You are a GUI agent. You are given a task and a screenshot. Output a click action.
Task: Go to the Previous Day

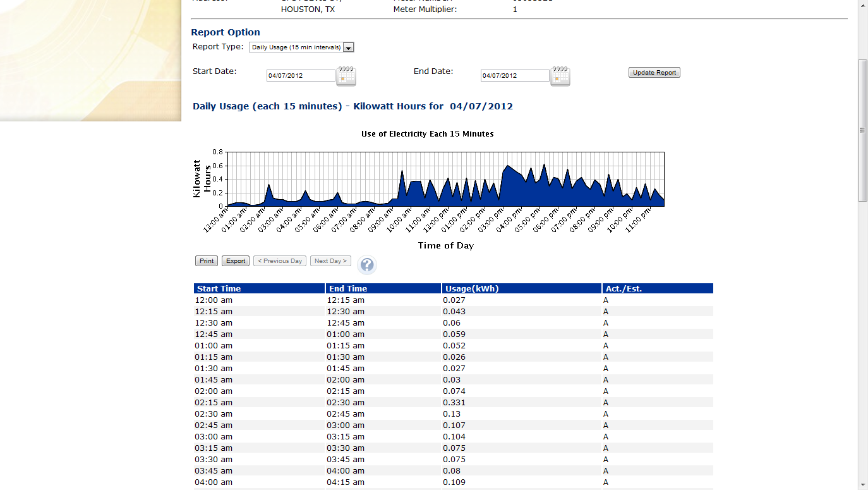pyautogui.click(x=280, y=261)
